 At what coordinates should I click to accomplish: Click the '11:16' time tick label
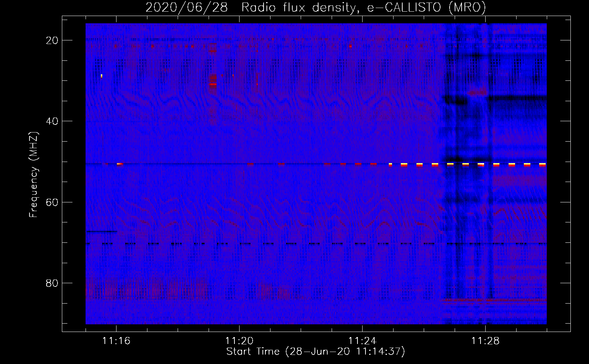[116, 341]
